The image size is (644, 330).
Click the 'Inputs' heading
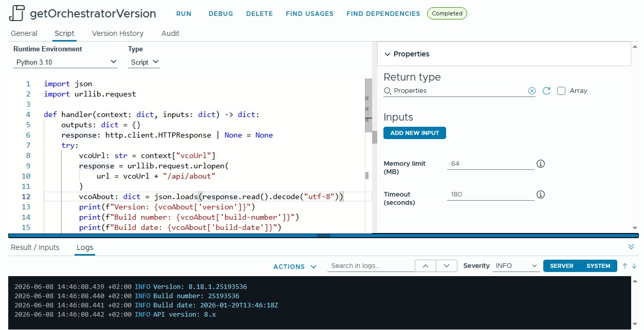click(x=398, y=117)
